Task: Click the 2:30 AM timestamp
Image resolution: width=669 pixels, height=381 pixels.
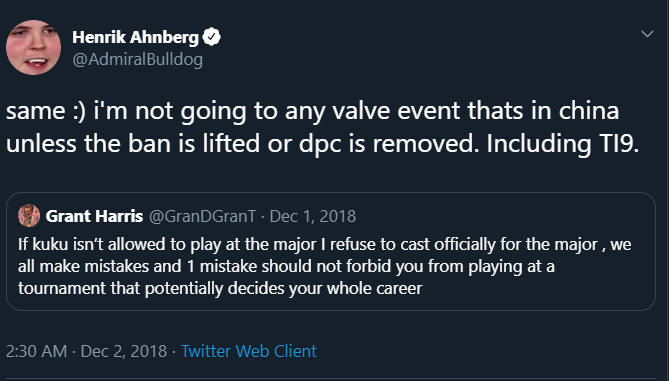Action: (x=36, y=351)
